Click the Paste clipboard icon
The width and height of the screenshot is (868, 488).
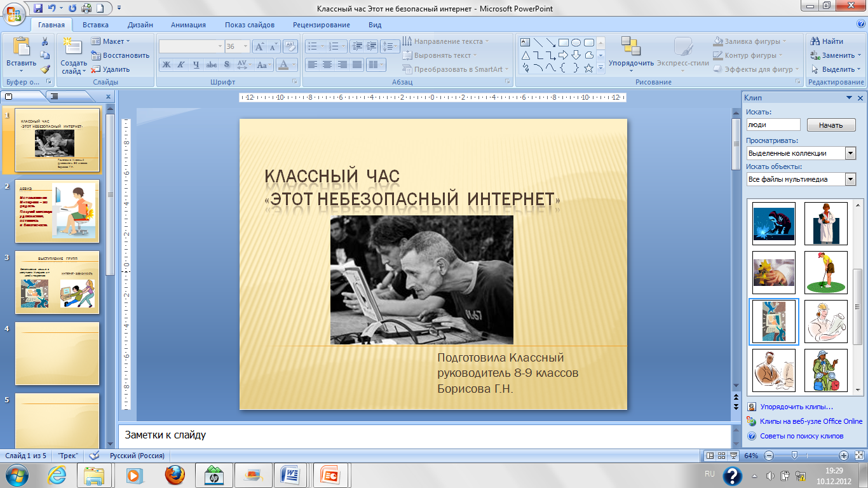click(22, 46)
